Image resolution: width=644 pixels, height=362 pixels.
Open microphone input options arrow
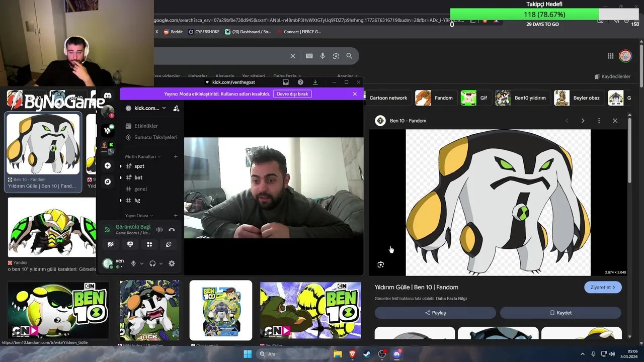coord(142,263)
